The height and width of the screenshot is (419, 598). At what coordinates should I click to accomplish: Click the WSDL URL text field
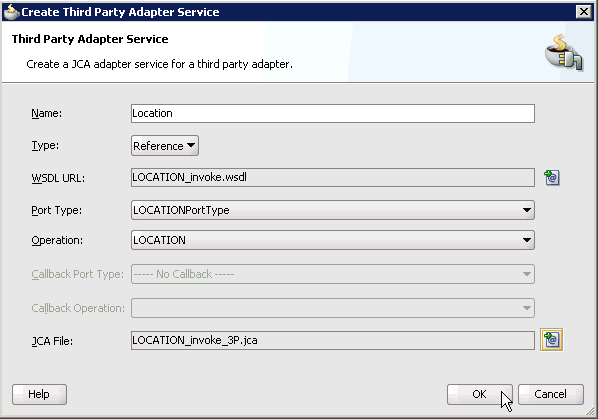click(333, 178)
